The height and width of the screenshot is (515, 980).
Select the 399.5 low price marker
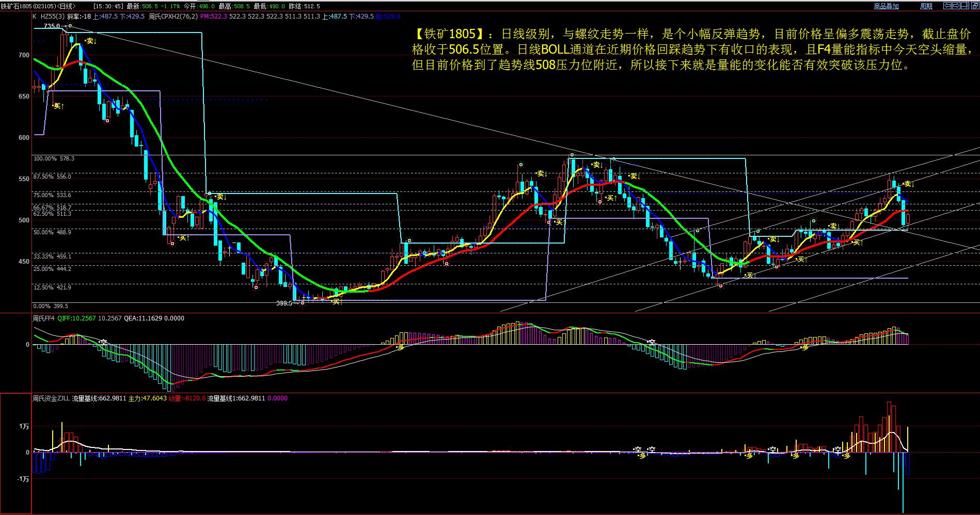283,303
